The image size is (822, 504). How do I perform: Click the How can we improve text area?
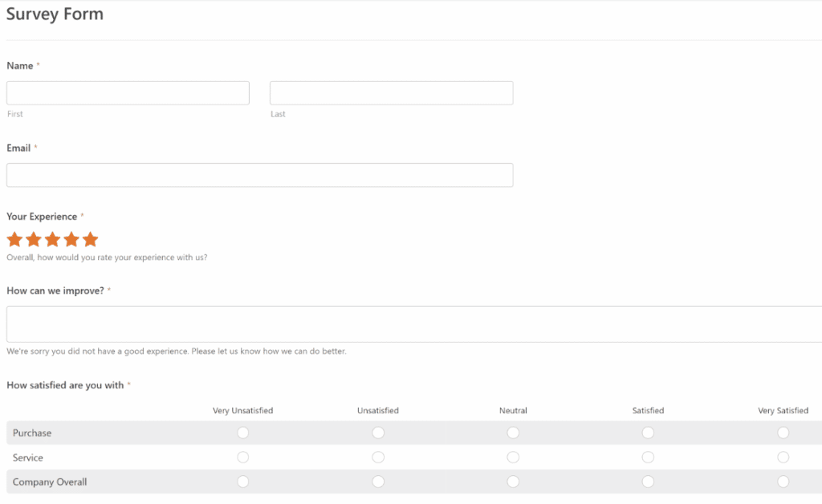[x=411, y=323]
